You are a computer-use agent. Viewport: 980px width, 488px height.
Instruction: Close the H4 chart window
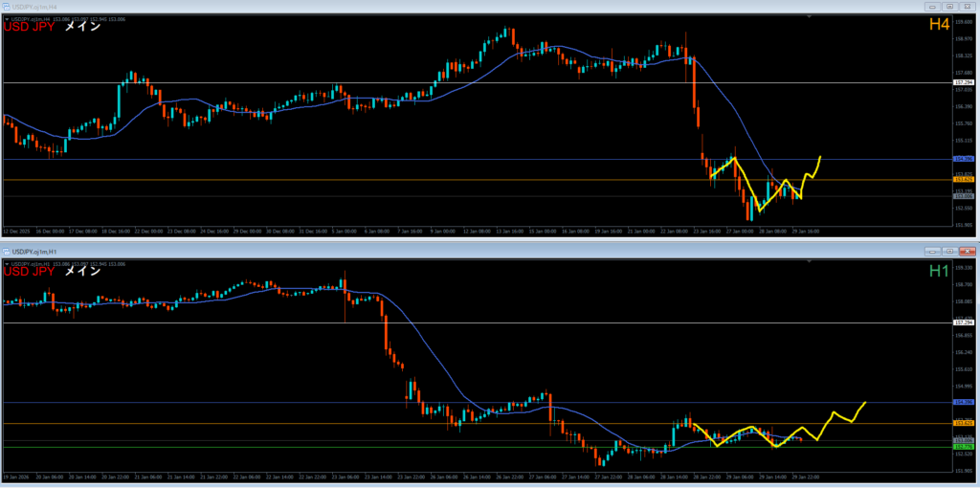point(968,8)
